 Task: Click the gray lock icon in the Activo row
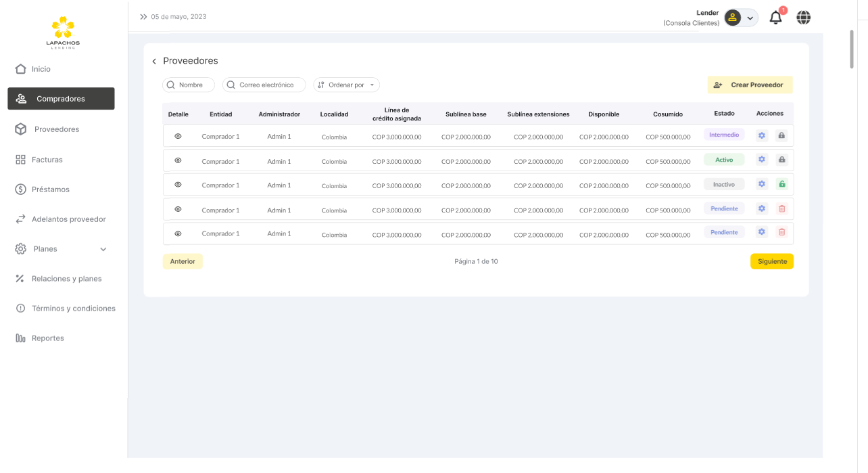coord(782,160)
